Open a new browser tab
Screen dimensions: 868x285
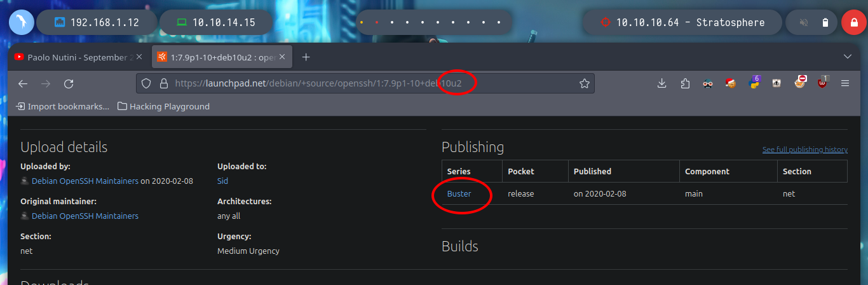306,57
